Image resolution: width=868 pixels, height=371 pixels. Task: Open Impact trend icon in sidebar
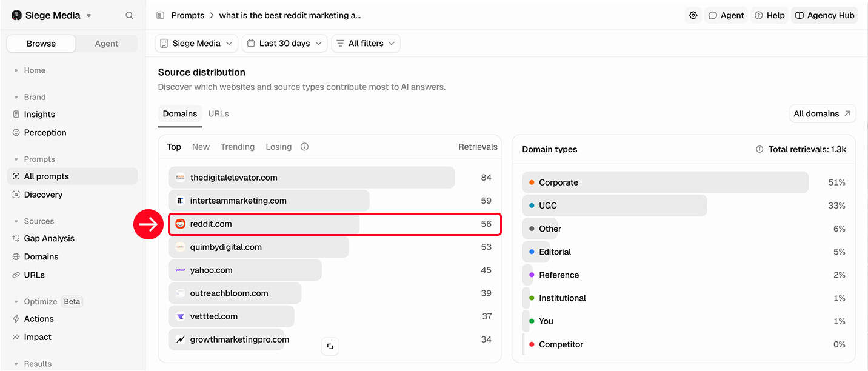tap(16, 337)
